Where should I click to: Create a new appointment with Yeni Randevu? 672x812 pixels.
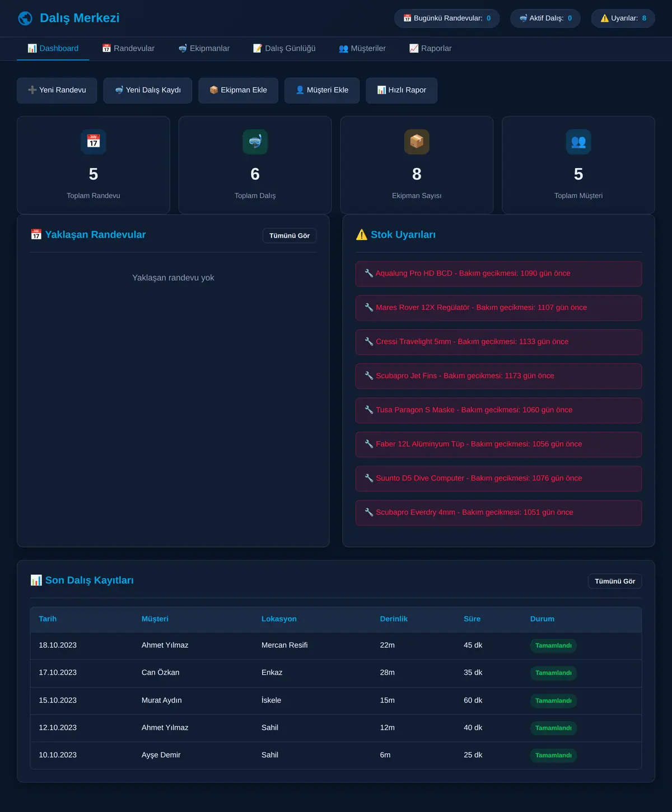[57, 90]
